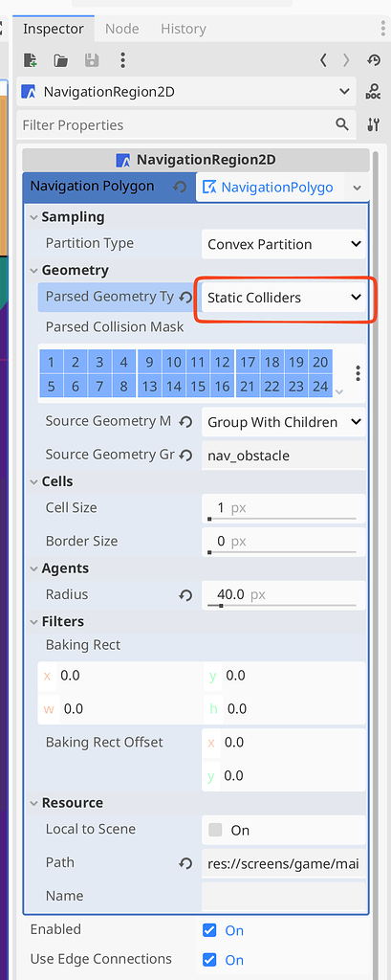Image resolution: width=391 pixels, height=980 pixels.
Task: Click the res://screens/game path field
Action: coord(284,864)
